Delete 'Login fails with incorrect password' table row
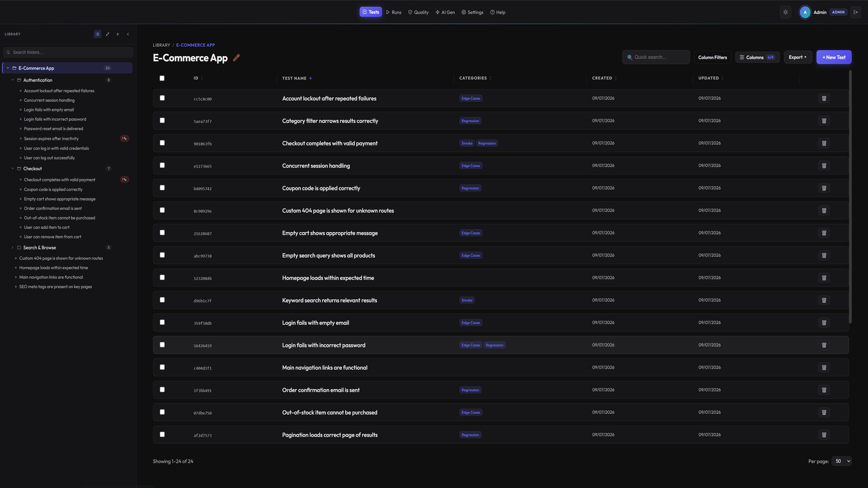 824,345
